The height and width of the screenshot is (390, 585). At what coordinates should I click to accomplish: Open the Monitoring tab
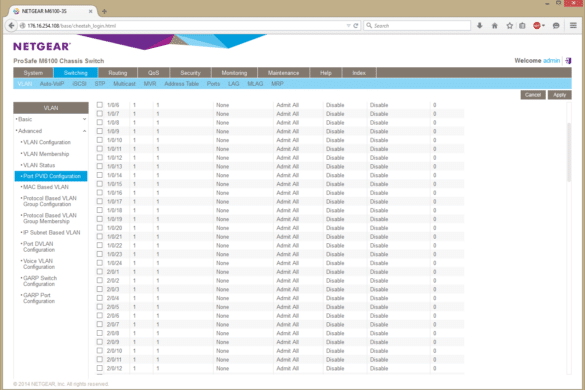click(234, 73)
